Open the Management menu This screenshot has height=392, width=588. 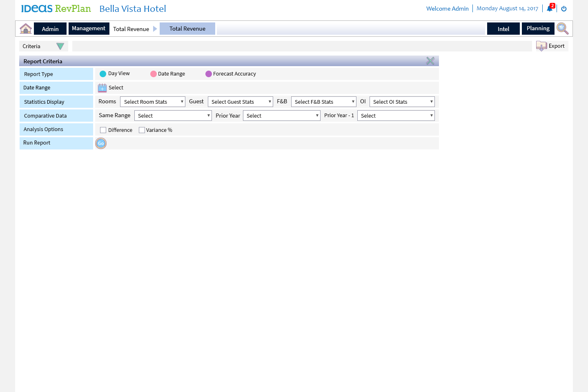(89, 29)
